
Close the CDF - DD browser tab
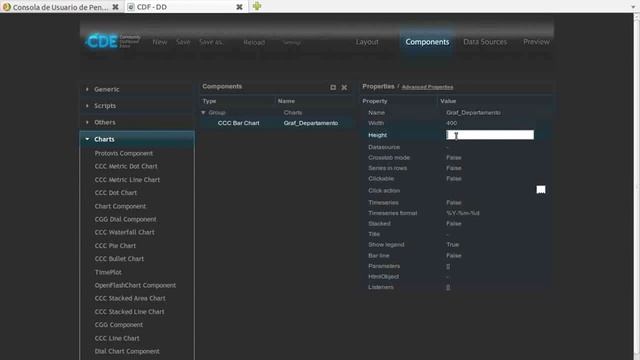[x=240, y=7]
